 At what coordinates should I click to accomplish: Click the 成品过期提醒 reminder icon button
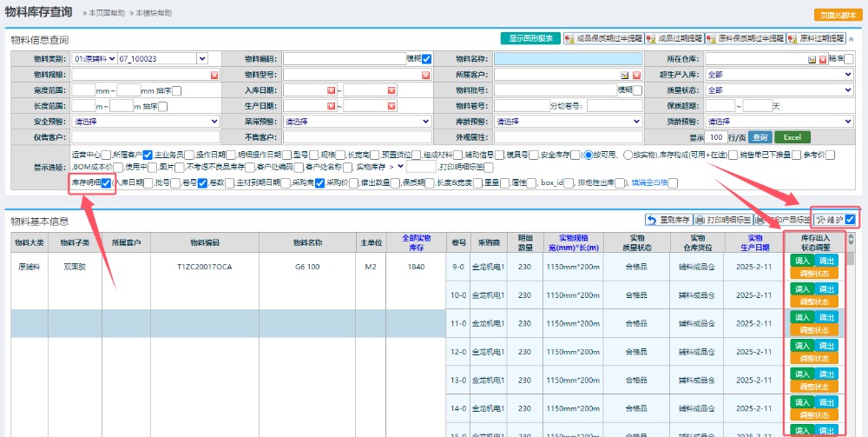click(x=674, y=39)
